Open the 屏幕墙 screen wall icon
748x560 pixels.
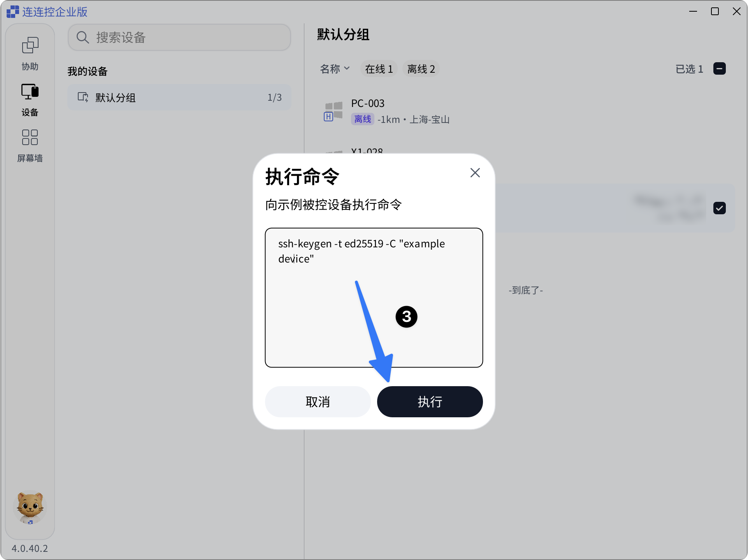click(30, 137)
